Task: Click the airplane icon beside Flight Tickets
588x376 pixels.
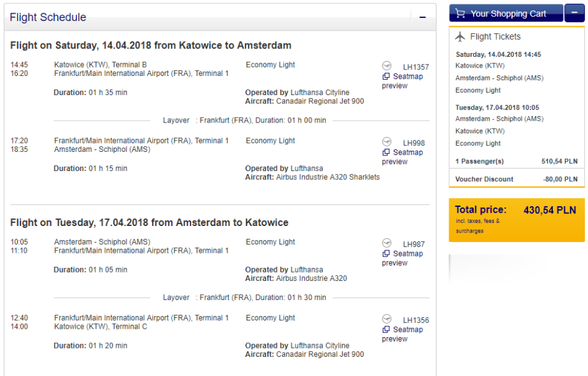Action: [460, 37]
